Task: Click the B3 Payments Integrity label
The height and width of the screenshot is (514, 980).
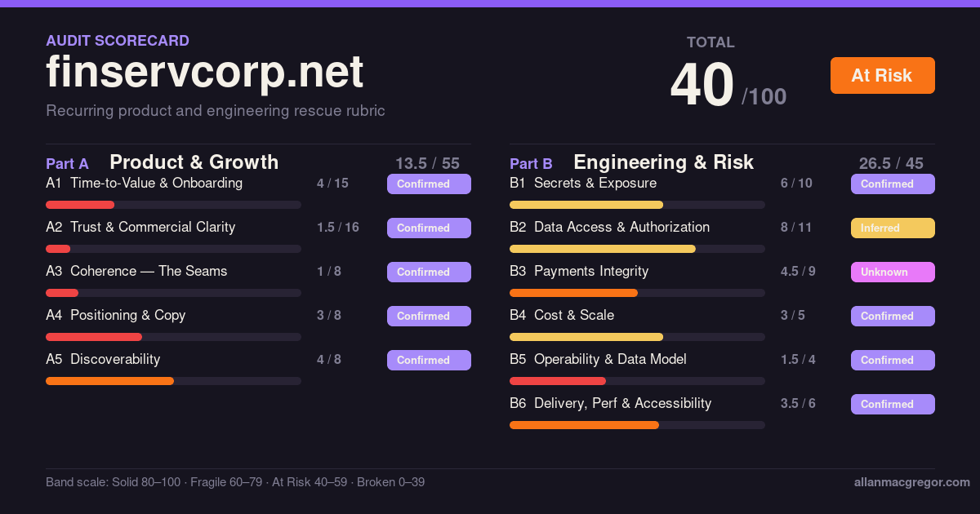Action: 579,271
